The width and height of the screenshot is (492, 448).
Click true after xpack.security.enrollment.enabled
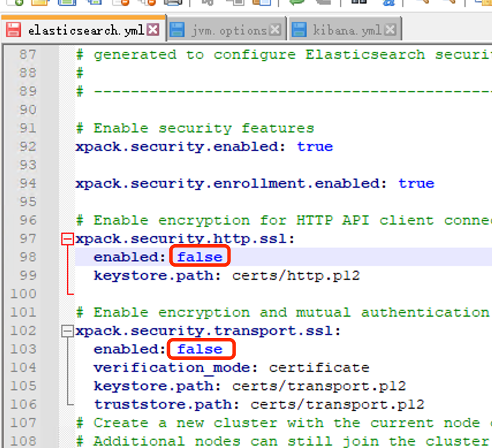pos(416,183)
